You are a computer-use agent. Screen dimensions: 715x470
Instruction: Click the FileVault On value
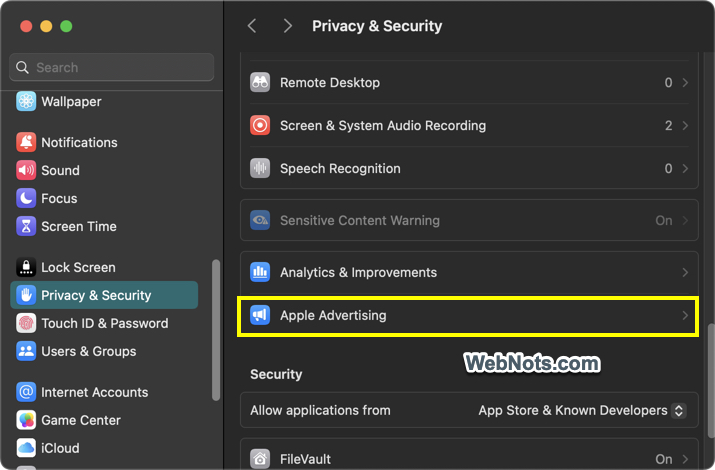663,459
